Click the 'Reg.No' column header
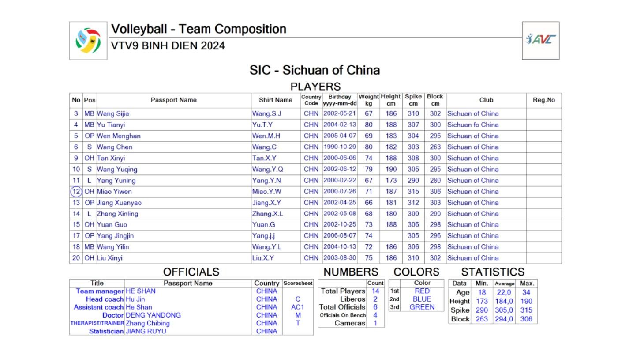644x363 pixels. [x=543, y=100]
